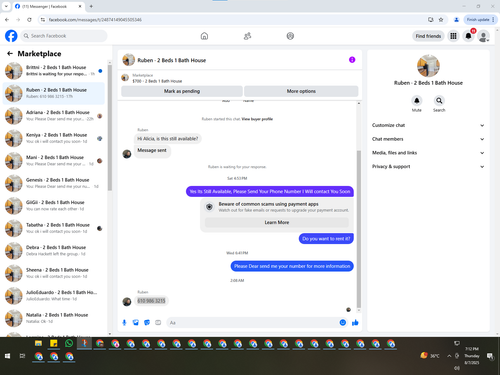Image resolution: width=500 pixels, height=375 pixels.
Task: Open Sheena's 2 Beds 1 Bath chat
Action: pos(53,273)
